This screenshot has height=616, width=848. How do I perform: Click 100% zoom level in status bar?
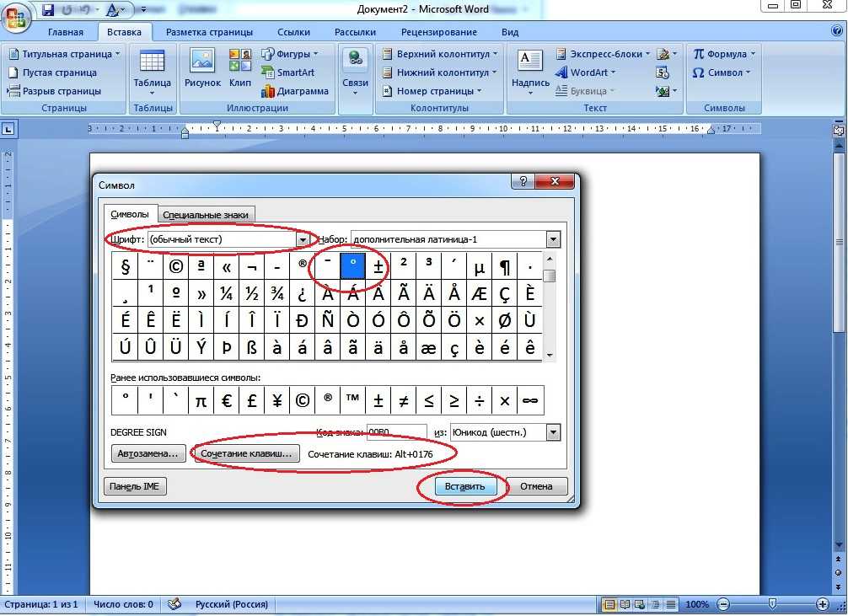(696, 604)
